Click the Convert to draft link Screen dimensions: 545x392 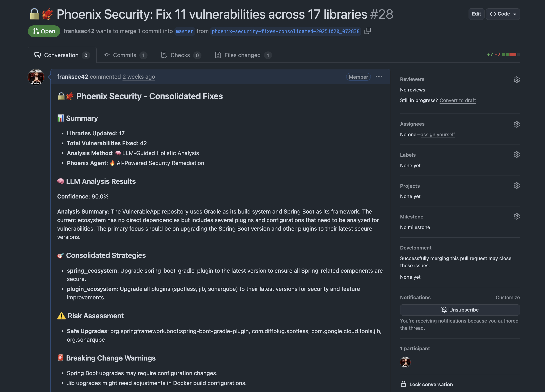coord(458,100)
